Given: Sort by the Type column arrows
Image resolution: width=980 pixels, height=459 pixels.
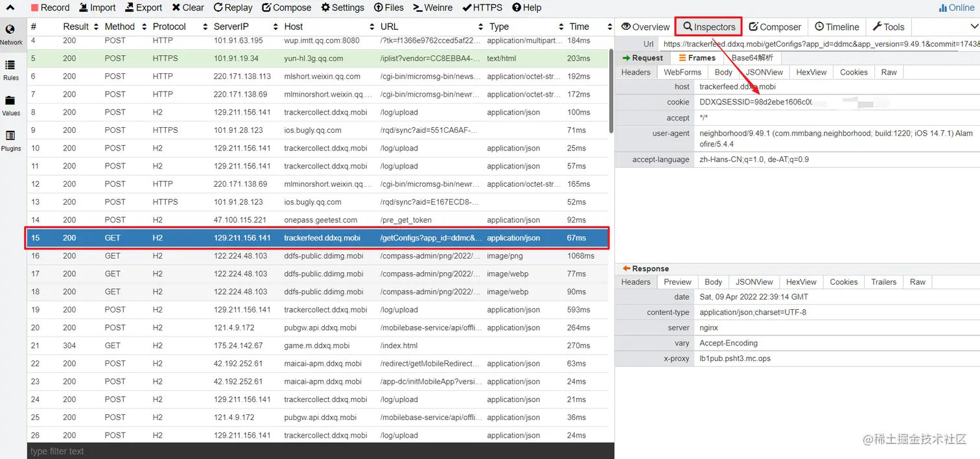Looking at the screenshot, I should (x=561, y=27).
